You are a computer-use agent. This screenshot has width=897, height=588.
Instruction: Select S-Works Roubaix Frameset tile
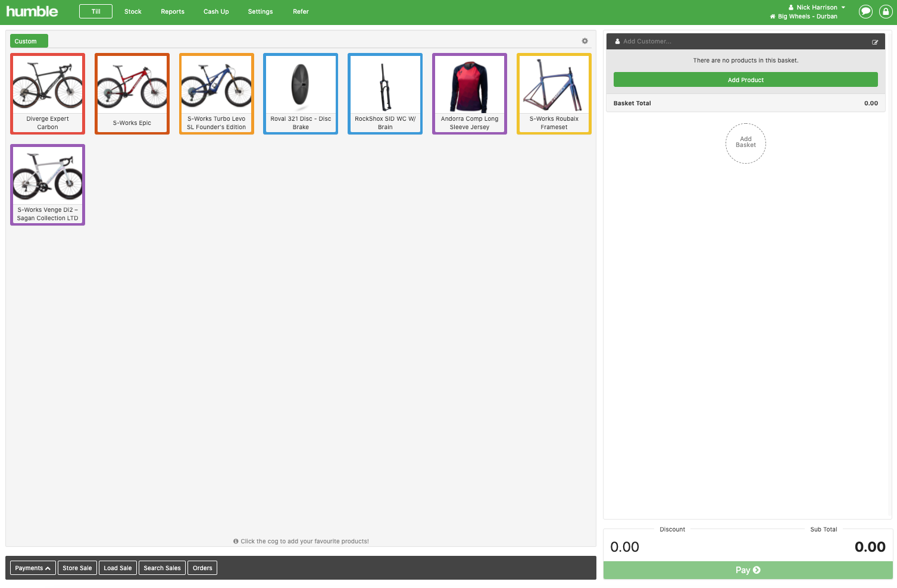coord(554,93)
